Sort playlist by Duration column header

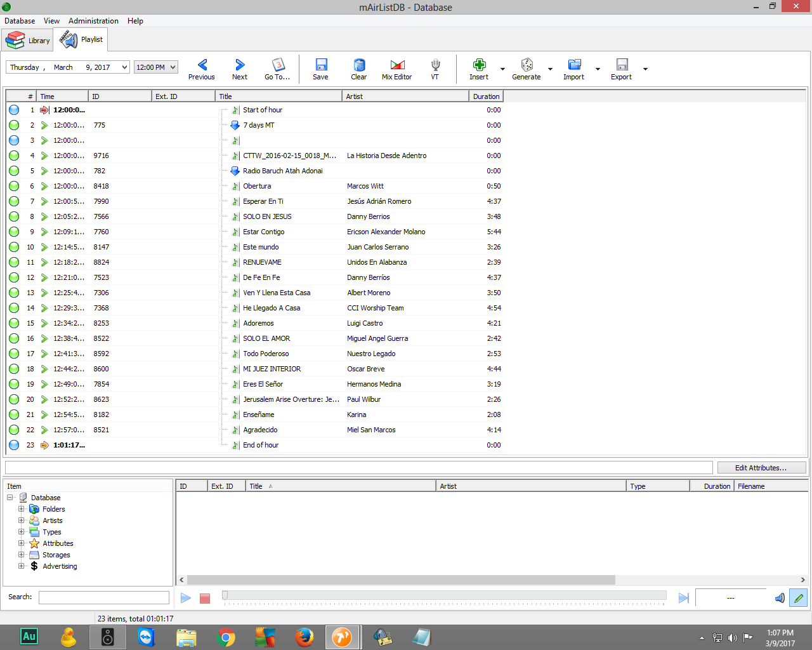pos(486,96)
